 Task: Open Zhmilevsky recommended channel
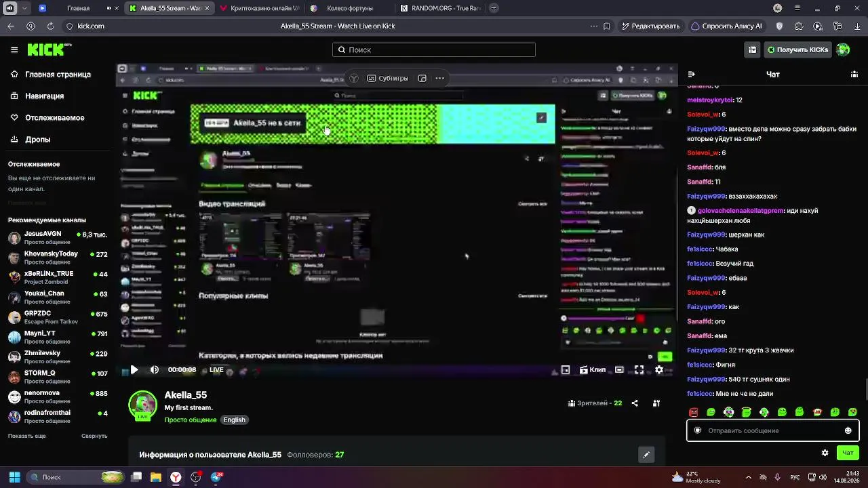pyautogui.click(x=58, y=357)
